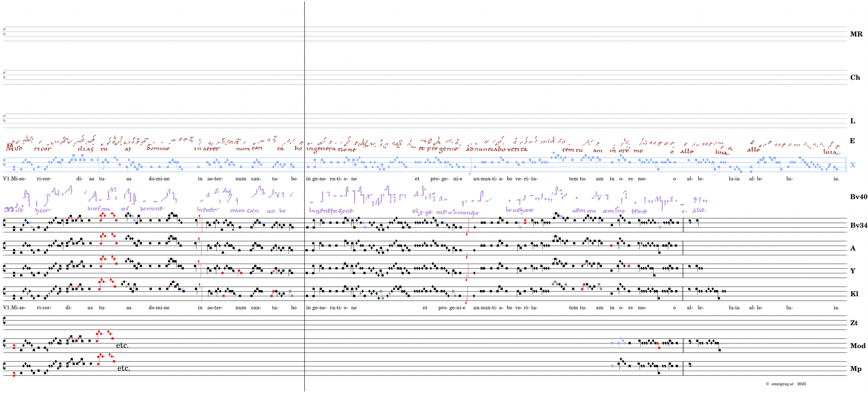Click "etc." on the Mp staff
Image resolution: width=868 pixels, height=393 pixels.
coord(124,368)
